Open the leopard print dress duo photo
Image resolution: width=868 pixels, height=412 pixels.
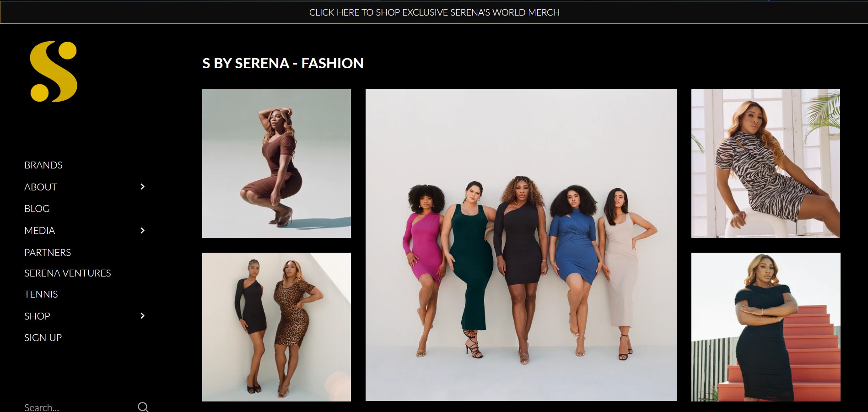[276, 327]
